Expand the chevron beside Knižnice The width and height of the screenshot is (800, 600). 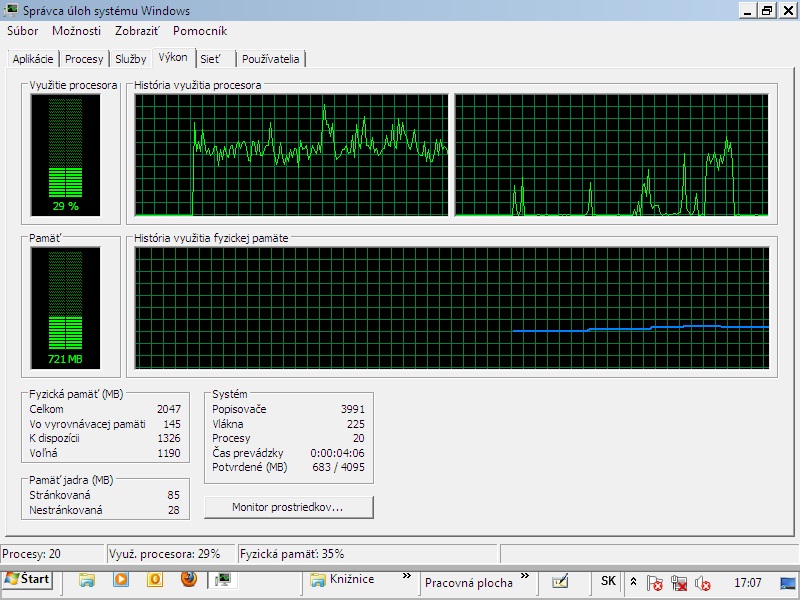tap(407, 576)
